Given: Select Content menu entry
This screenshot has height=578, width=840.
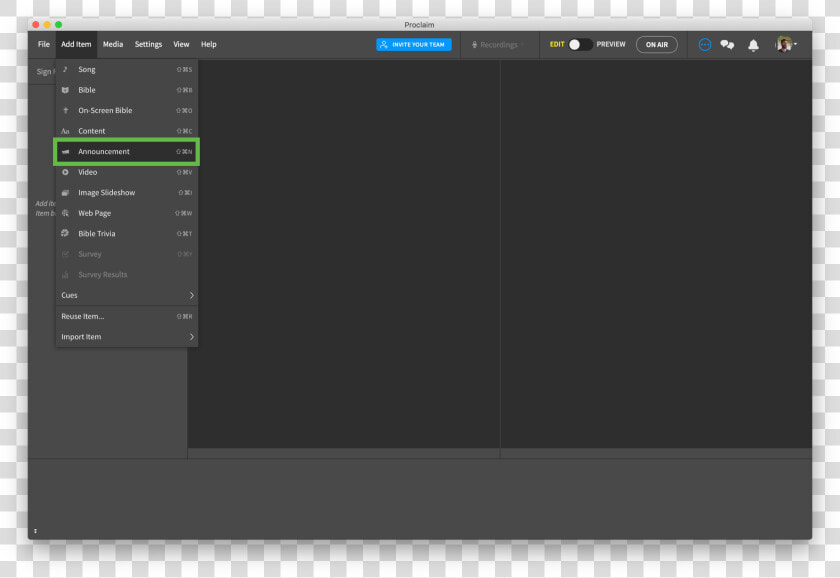Looking at the screenshot, I should coord(126,131).
